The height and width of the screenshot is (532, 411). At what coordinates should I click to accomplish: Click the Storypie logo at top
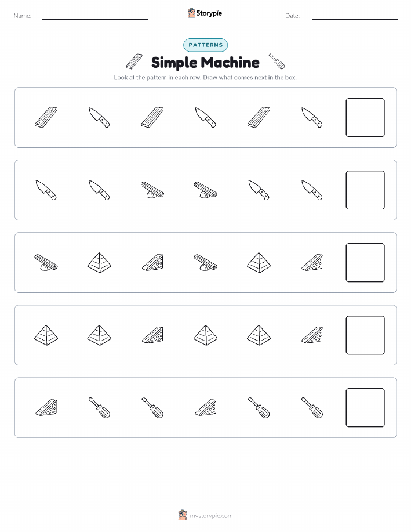205,13
